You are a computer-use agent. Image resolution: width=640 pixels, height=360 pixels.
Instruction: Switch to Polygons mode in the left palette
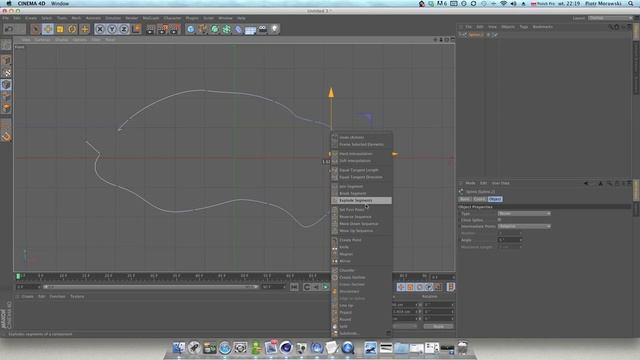coord(6,108)
